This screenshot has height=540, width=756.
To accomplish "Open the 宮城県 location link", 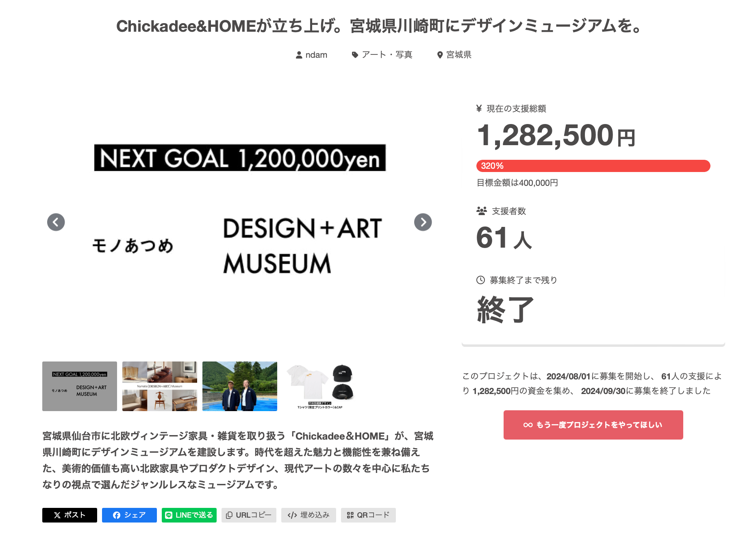I will (x=454, y=55).
